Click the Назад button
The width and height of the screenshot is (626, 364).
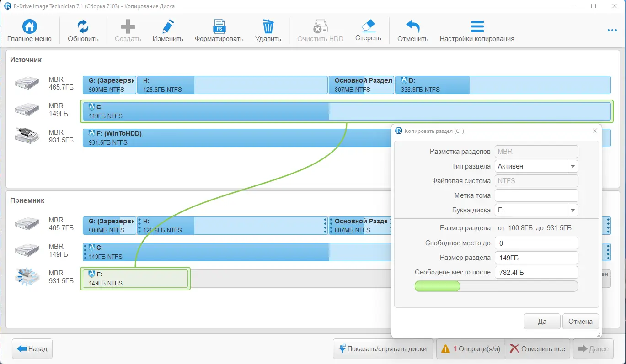[x=32, y=349]
